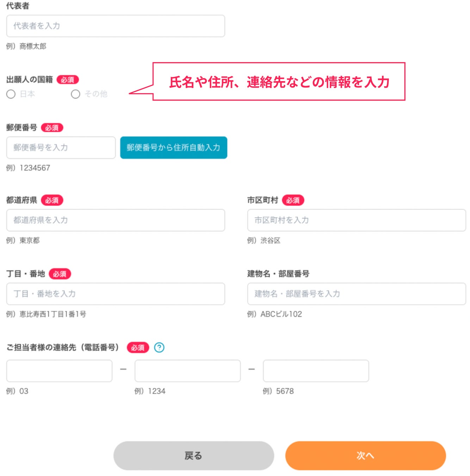Click the 必須 badge next to 市区町村
Image resolution: width=470 pixels, height=476 pixels.
[293, 200]
